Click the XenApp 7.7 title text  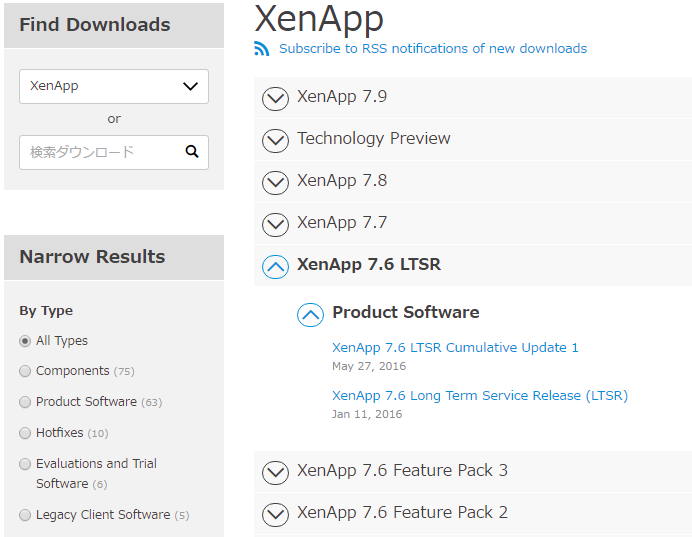coord(342,222)
